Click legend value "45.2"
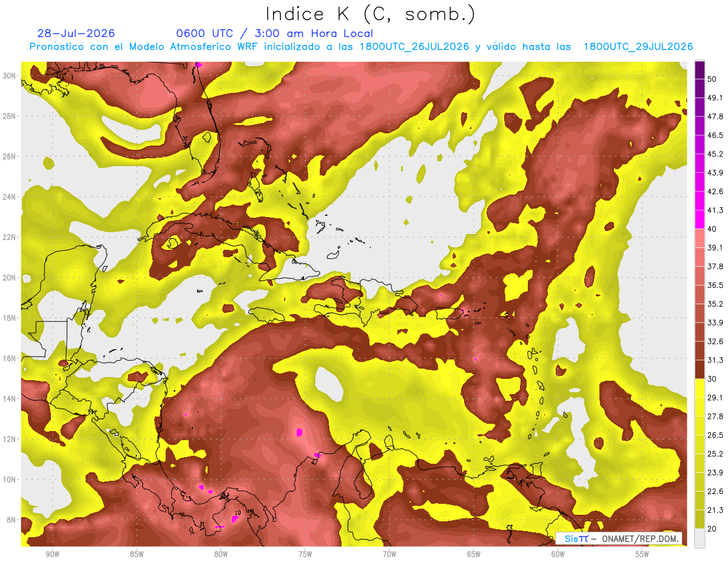Image resolution: width=728 pixels, height=562 pixels. coord(715,154)
